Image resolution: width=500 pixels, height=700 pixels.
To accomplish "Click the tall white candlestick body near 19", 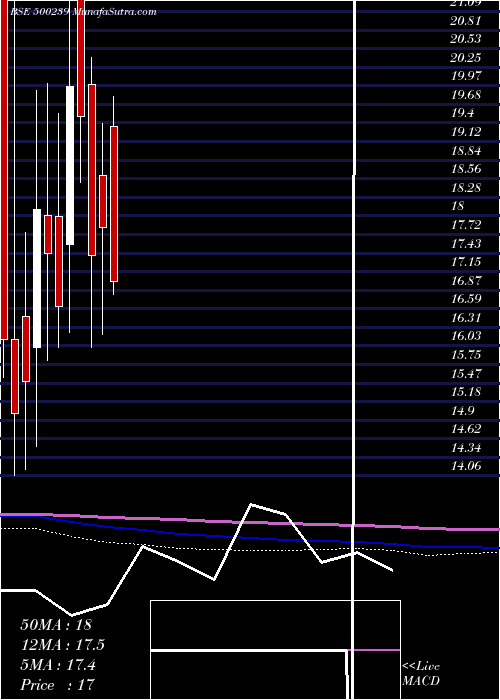I will [70, 165].
